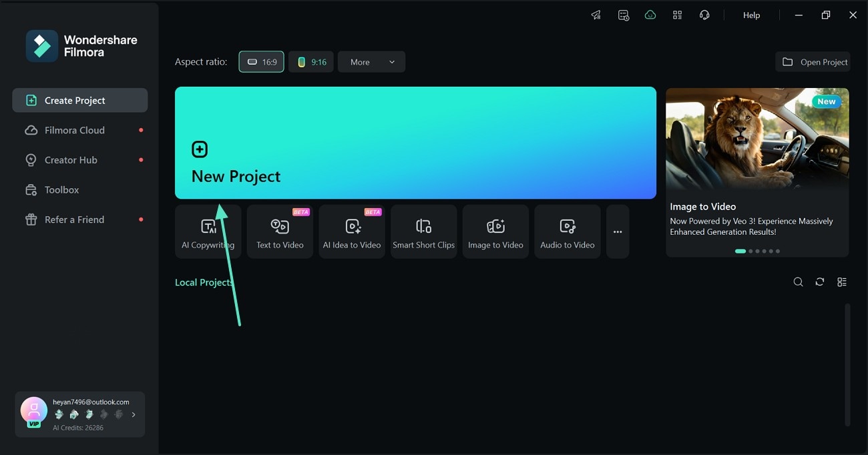Click the customer support headset icon
The width and height of the screenshot is (868, 455).
(704, 15)
